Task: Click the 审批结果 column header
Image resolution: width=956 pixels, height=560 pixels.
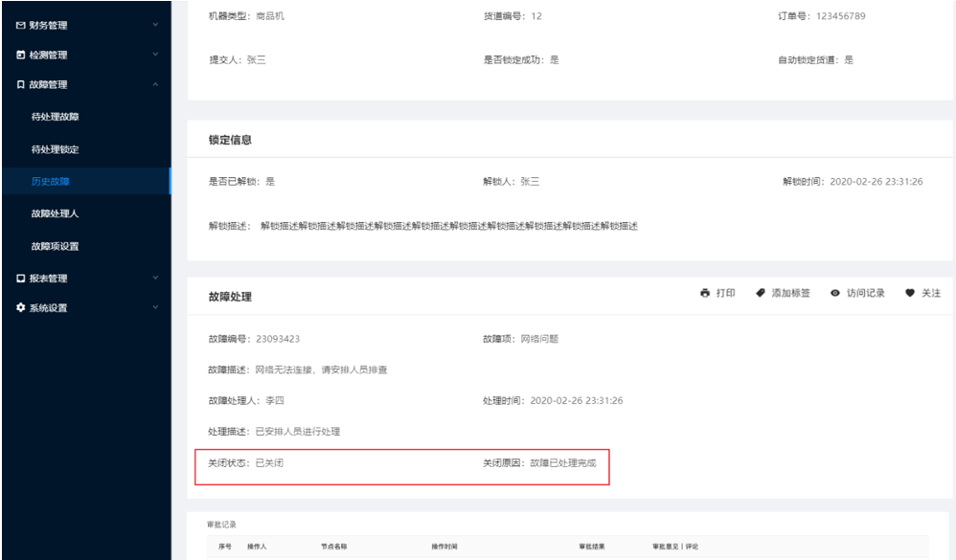Action: pos(592,547)
